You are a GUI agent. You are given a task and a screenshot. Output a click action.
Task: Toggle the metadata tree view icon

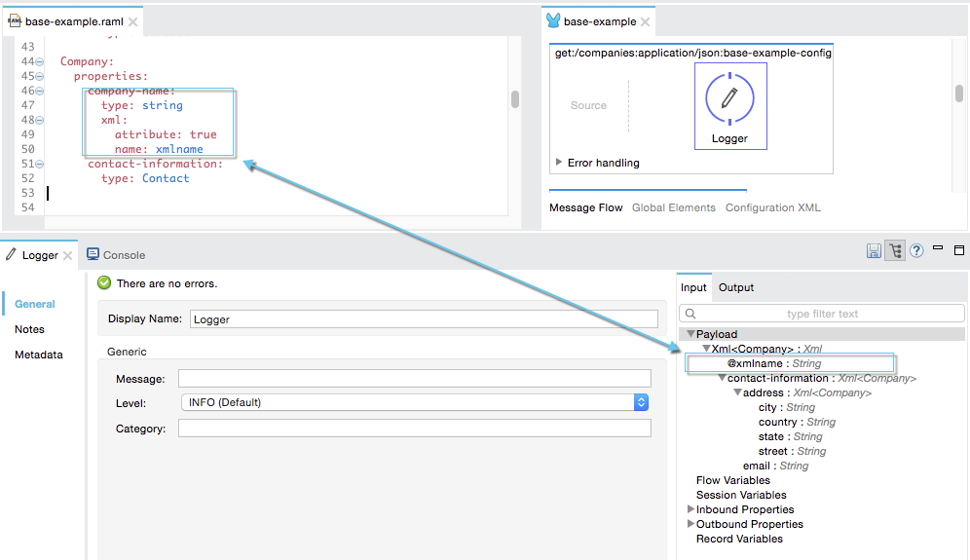pyautogui.click(x=895, y=250)
